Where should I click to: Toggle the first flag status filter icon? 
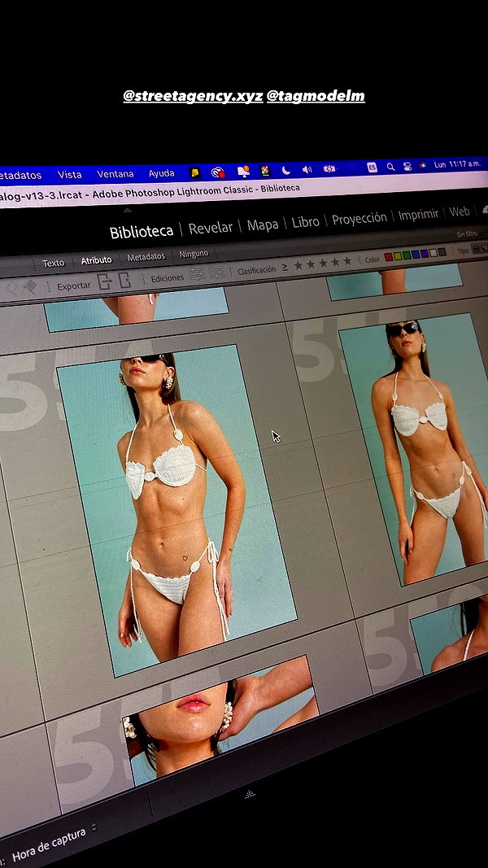coord(12,288)
